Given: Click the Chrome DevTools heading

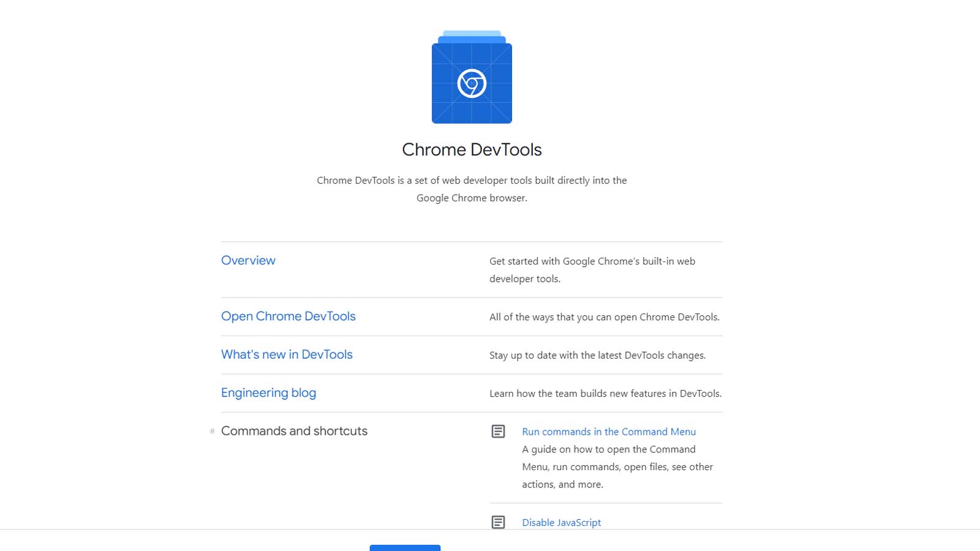Looking at the screenshot, I should point(472,149).
